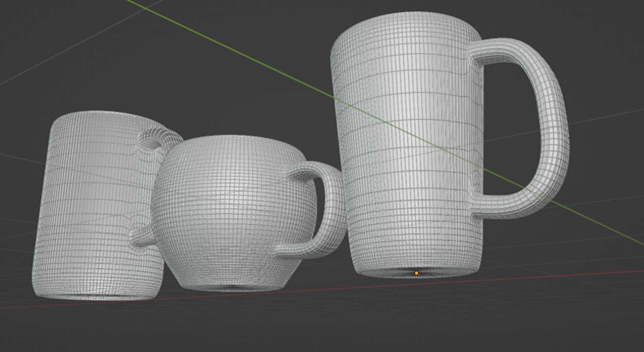Image resolution: width=644 pixels, height=352 pixels.
Task: Select the round bowl-shaped mug body
Action: [x=235, y=213]
